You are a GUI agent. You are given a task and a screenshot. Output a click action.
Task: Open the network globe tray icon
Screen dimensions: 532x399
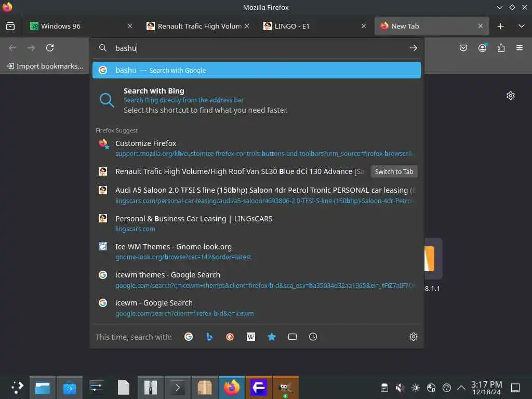[x=431, y=388]
